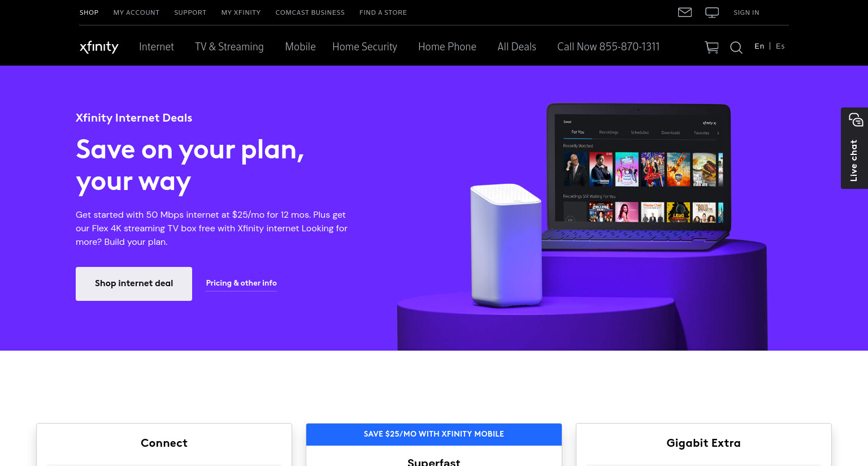Expand the Internet navigation menu
This screenshot has height=466, width=868.
pyautogui.click(x=157, y=47)
